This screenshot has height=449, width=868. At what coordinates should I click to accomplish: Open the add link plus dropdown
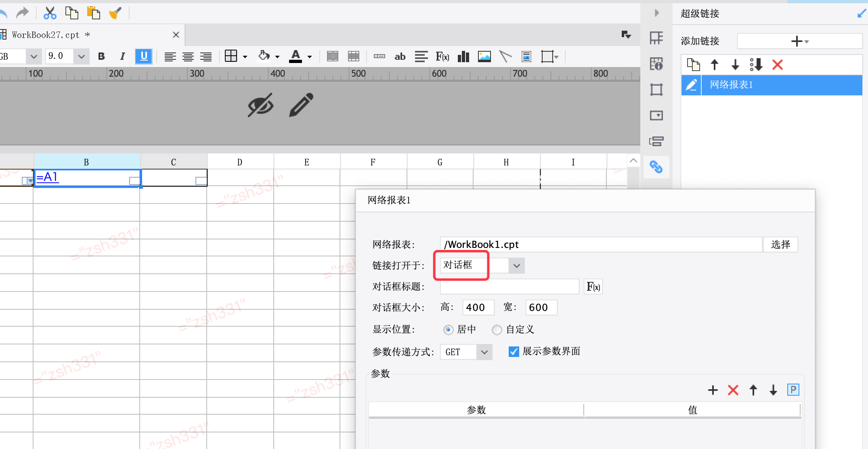click(799, 41)
